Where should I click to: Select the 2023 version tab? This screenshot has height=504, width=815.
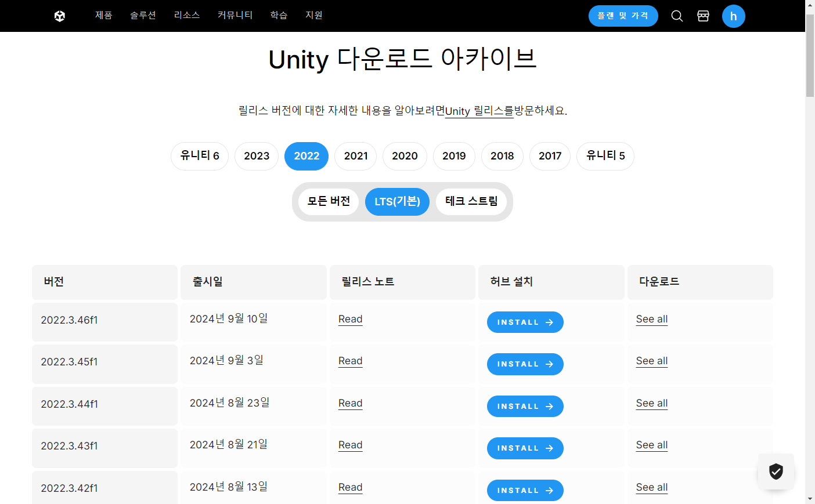pyautogui.click(x=257, y=156)
